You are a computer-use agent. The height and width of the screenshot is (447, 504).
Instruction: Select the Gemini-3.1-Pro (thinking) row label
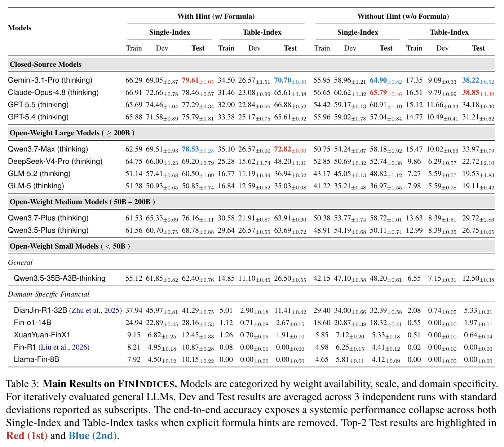pos(50,80)
